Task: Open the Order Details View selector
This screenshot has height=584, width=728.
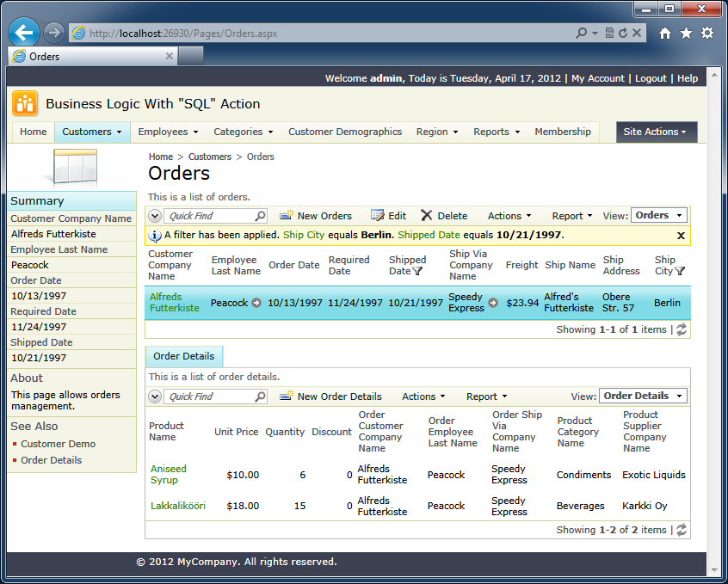Action: (643, 396)
